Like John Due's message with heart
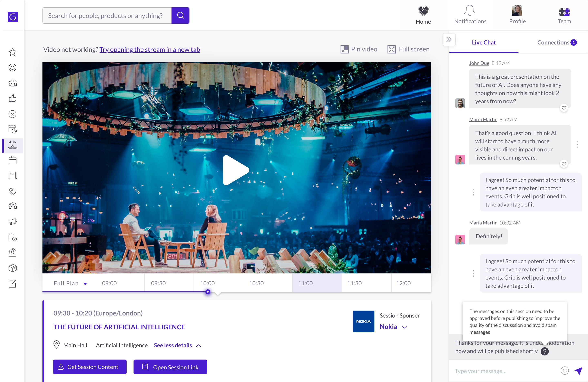 tap(564, 108)
